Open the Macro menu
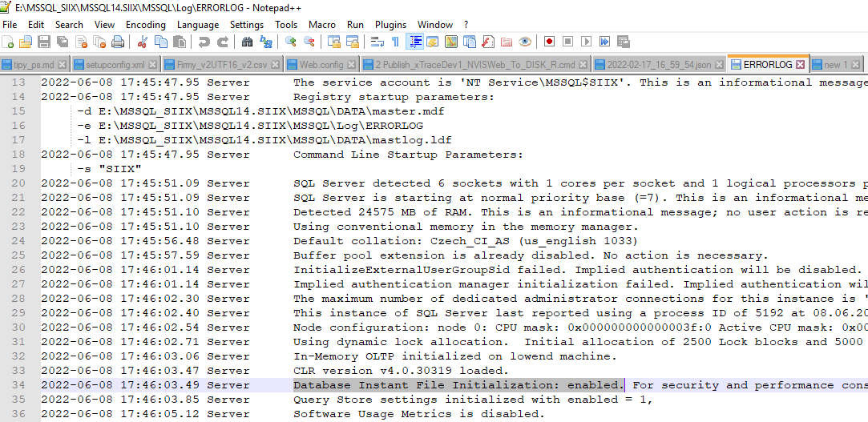Viewport: 868px width, 422px height. click(322, 25)
